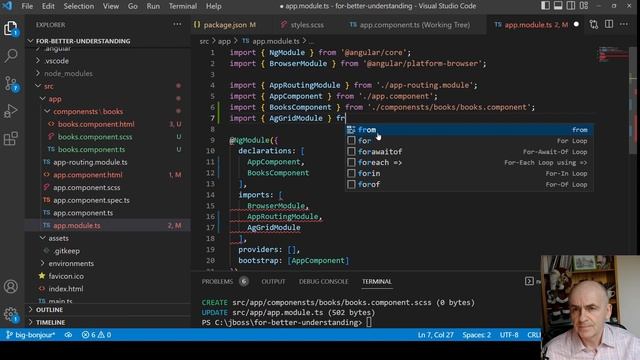Open the Terminal menu
Image resolution: width=640 pixels, height=360 pixels.
[x=182, y=6]
